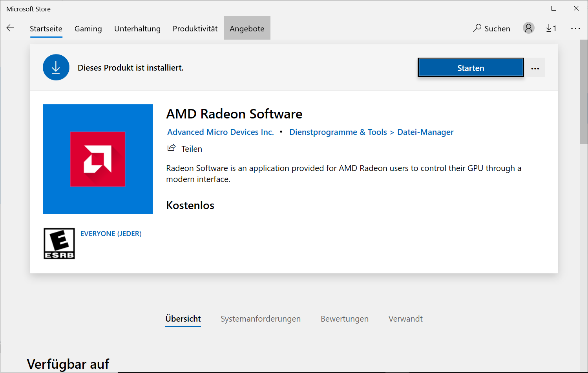Open the user account profile icon
The width and height of the screenshot is (588, 373).
click(529, 28)
